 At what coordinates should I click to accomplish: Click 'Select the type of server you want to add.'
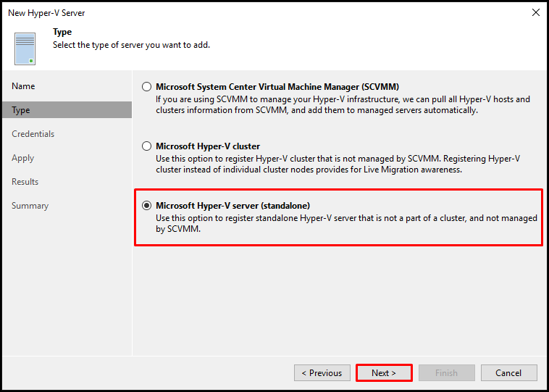click(131, 45)
